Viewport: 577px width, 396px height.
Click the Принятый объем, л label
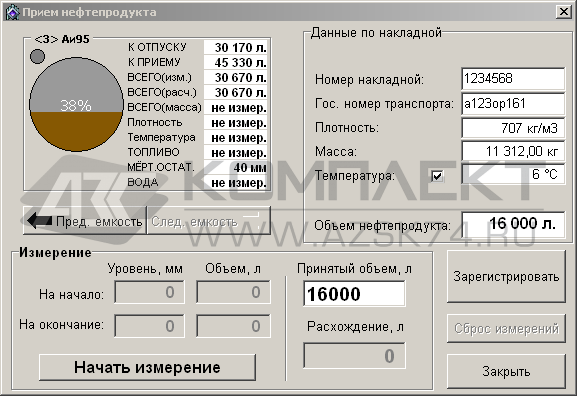tap(354, 269)
